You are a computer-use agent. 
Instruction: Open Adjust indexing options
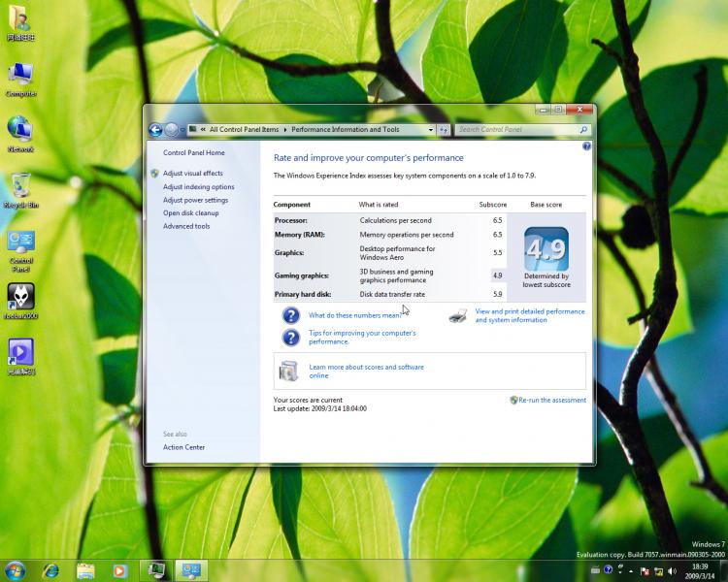[198, 186]
